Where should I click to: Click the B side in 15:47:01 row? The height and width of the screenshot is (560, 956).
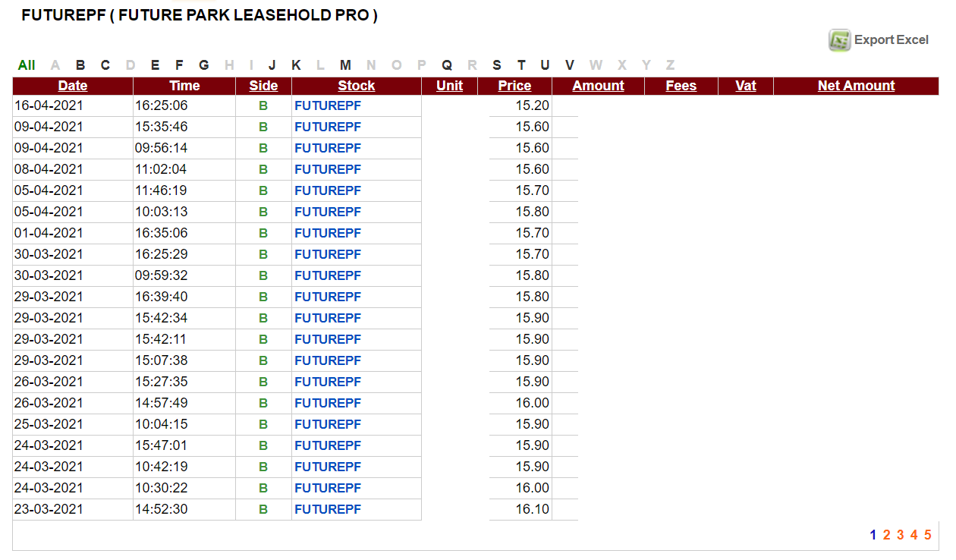click(x=263, y=445)
